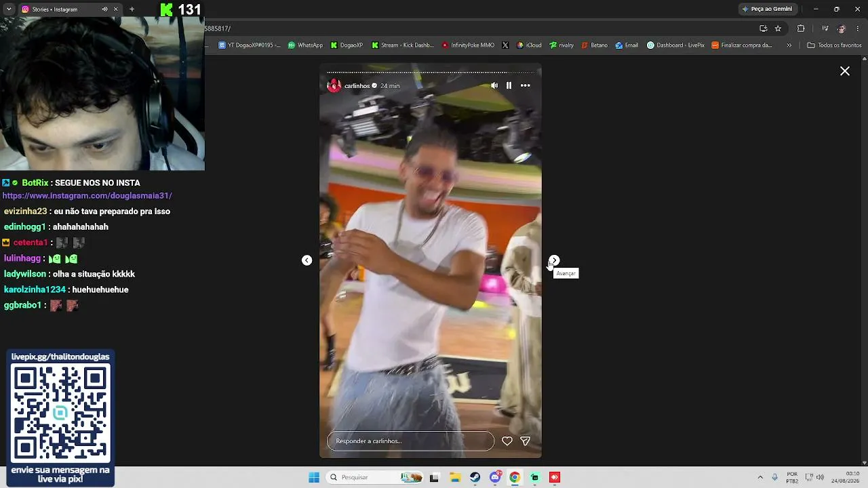
Task: Close the Stories Instagram tab
Action: (116, 9)
